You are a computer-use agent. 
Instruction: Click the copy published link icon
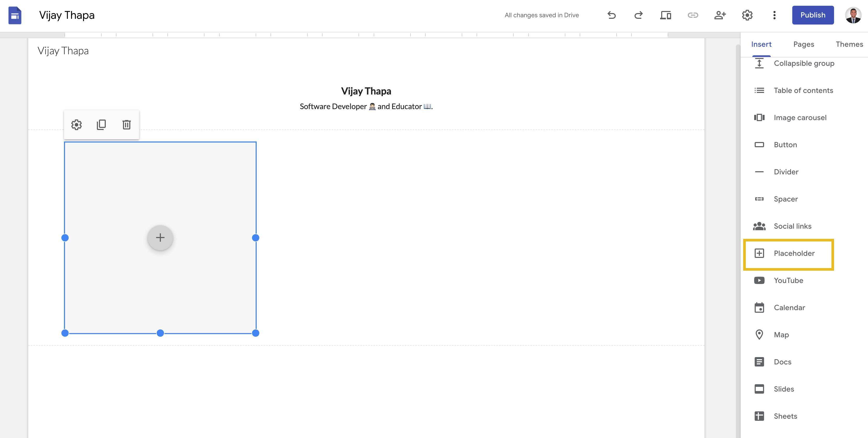[693, 15]
